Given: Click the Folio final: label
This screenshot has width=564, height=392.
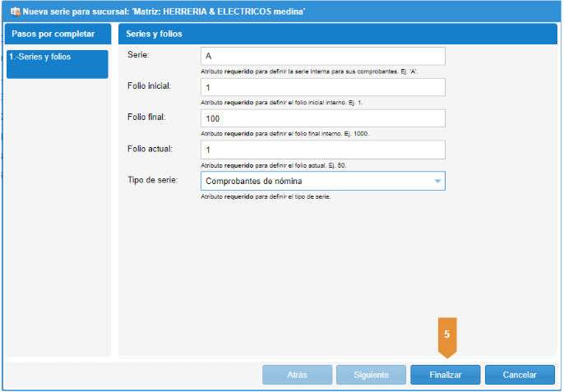Looking at the screenshot, I should click(147, 117).
